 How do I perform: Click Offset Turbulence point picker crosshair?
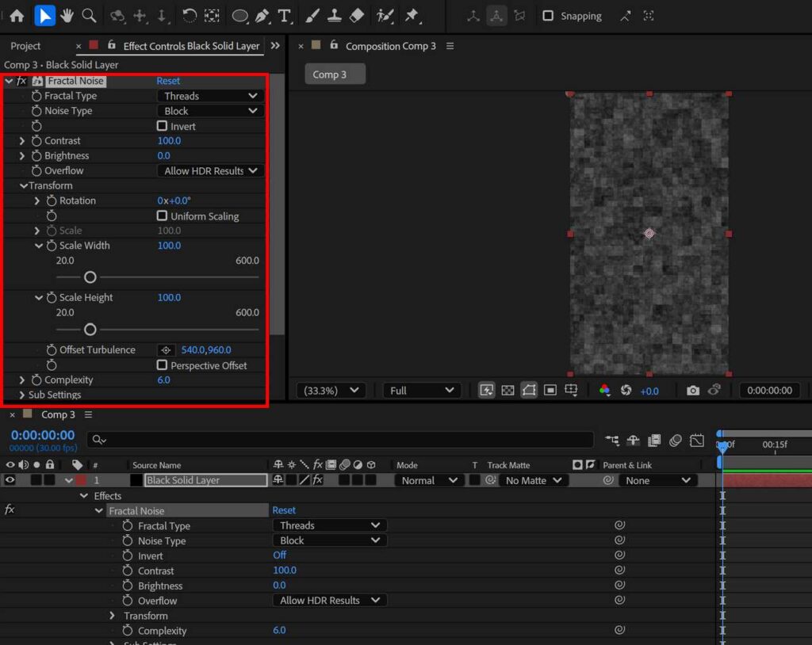tap(166, 350)
